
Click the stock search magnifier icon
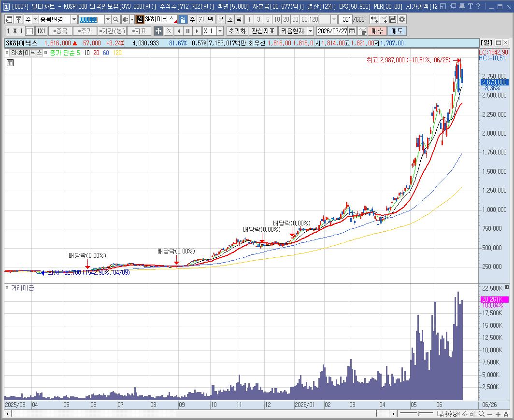point(116,20)
